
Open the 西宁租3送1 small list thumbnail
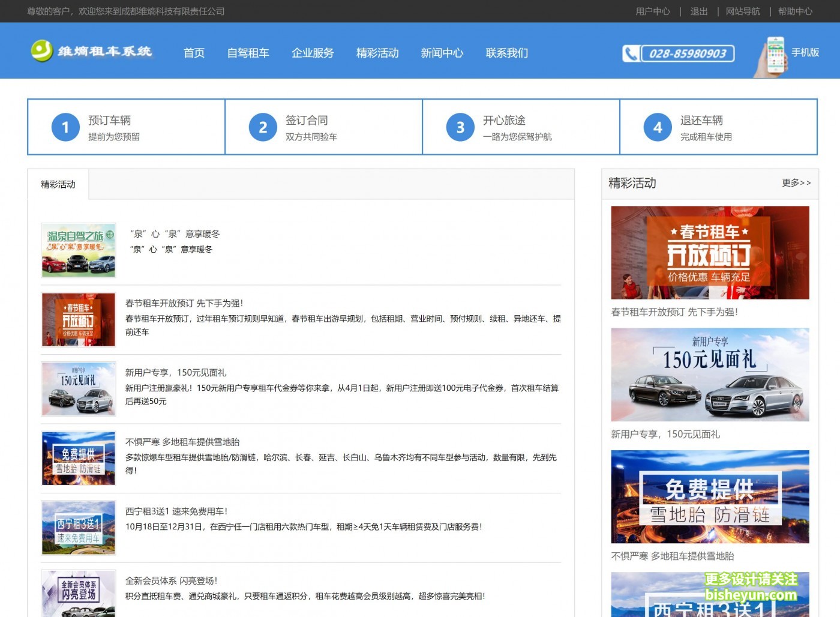(x=79, y=528)
